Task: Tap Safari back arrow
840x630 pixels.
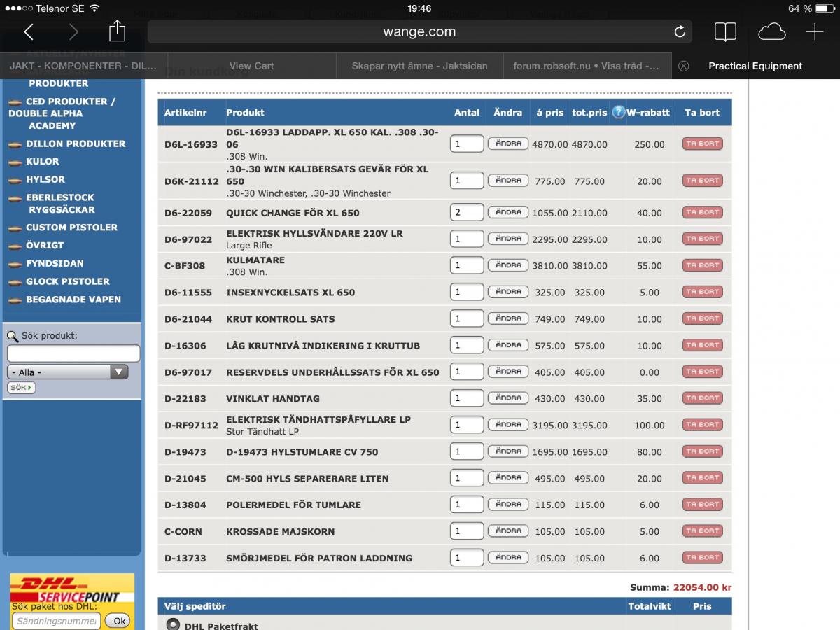Action: click(29, 31)
